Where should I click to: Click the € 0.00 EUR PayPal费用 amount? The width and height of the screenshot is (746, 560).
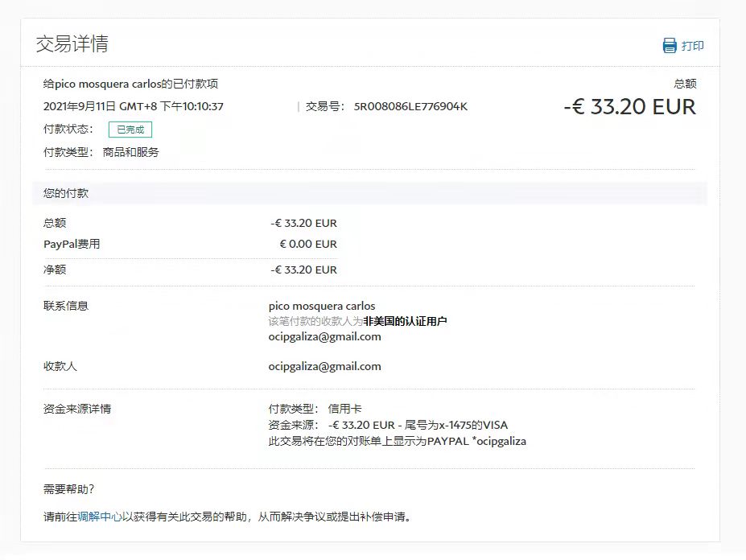pyautogui.click(x=308, y=244)
